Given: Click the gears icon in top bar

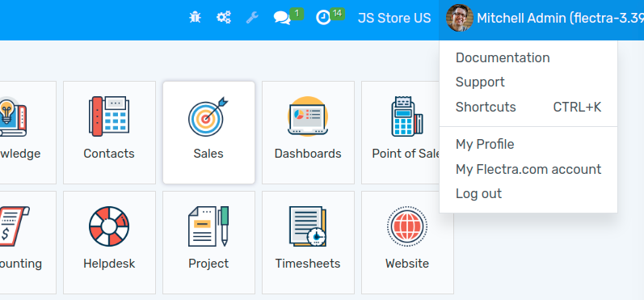Looking at the screenshot, I should click(x=224, y=17).
